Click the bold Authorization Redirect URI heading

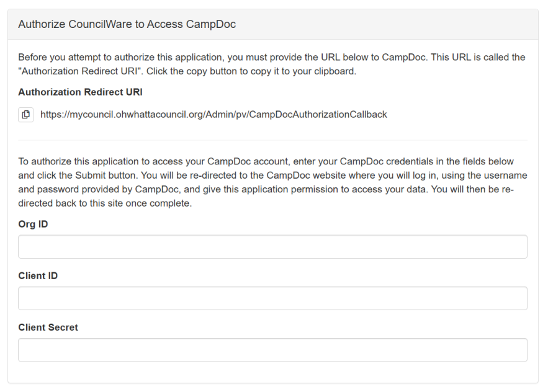(x=80, y=92)
